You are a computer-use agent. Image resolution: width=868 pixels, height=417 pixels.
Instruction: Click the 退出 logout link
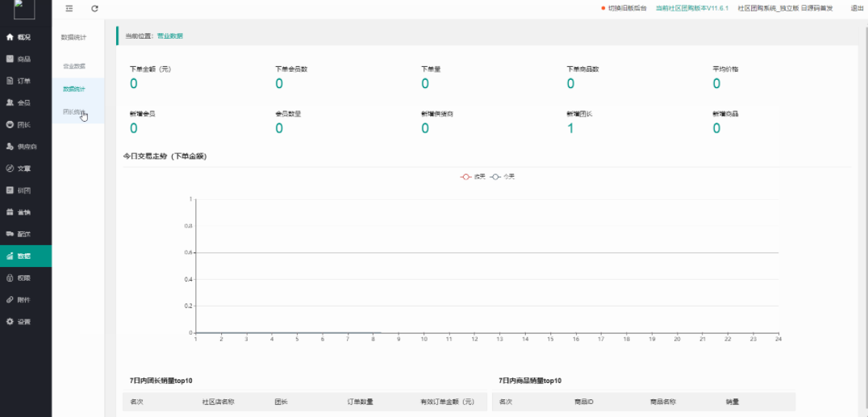[857, 8]
